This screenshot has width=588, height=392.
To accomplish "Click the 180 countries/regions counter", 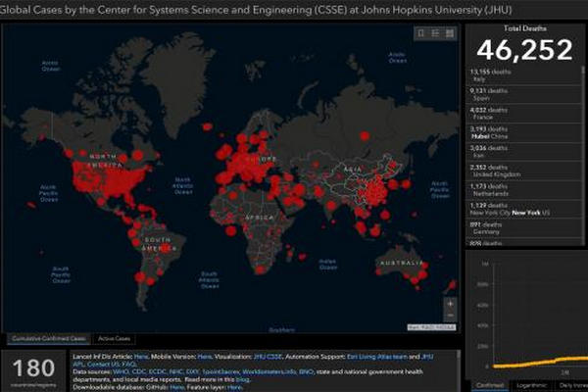I will (x=32, y=371).
